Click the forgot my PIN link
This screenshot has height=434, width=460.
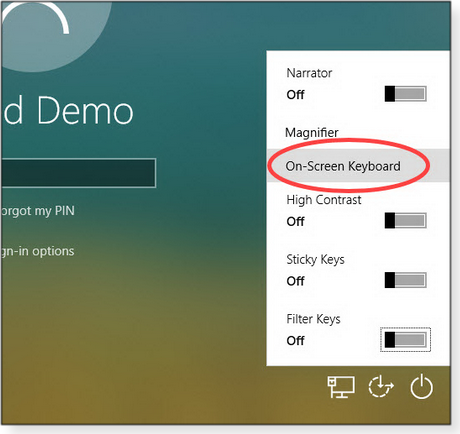(x=37, y=211)
